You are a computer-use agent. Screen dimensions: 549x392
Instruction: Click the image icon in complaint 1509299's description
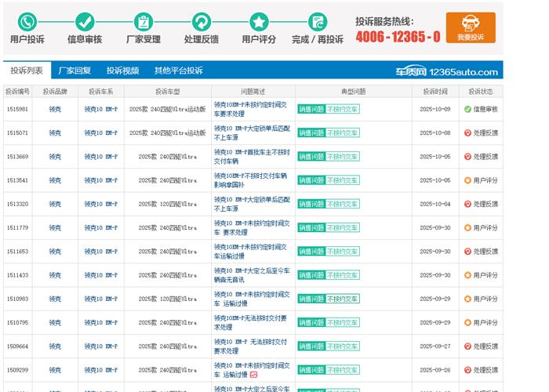click(253, 375)
